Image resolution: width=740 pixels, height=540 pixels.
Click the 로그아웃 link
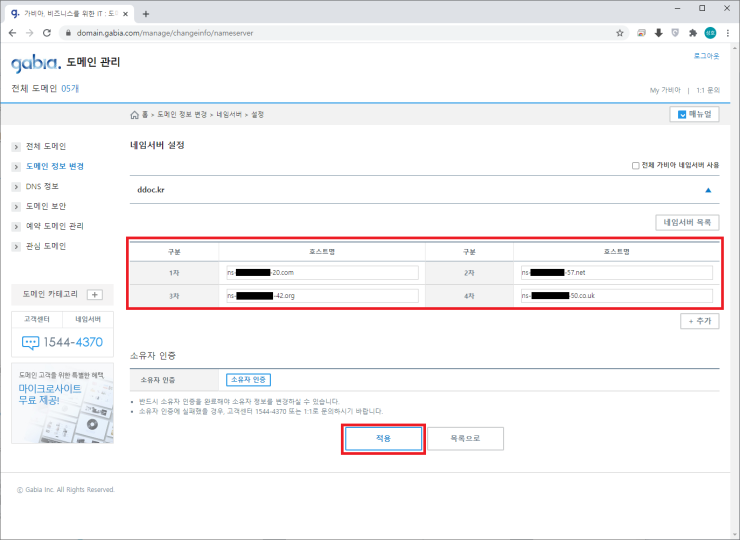[x=706, y=56]
